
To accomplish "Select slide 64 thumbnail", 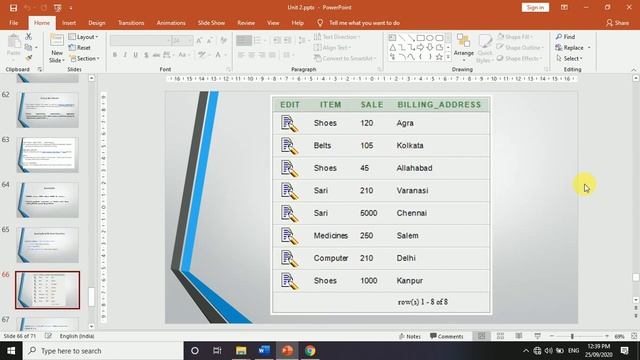I will coord(48,200).
